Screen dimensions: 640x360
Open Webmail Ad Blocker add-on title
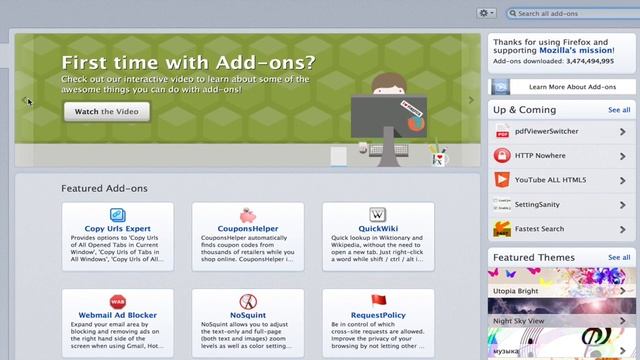(x=118, y=315)
